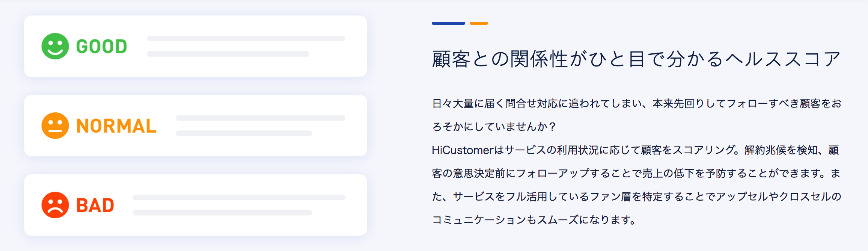
Task: Click the blue accent bar above the heading
Action: pos(448,23)
